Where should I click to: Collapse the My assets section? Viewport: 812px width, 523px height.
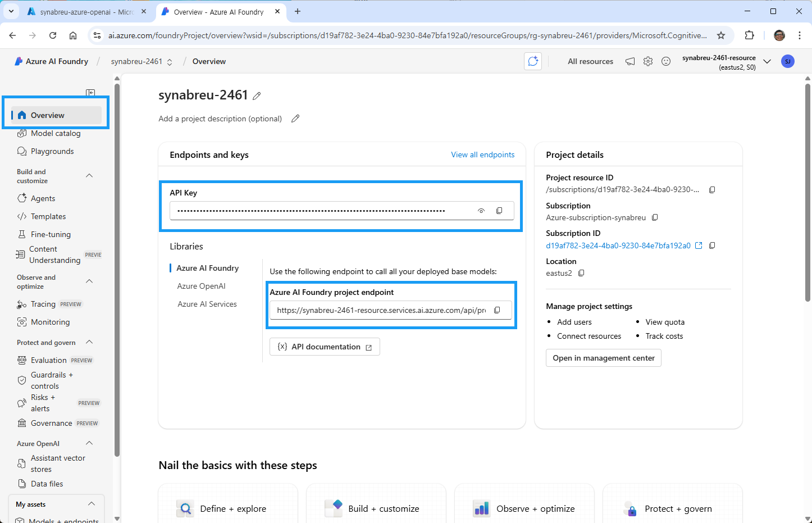coord(92,504)
